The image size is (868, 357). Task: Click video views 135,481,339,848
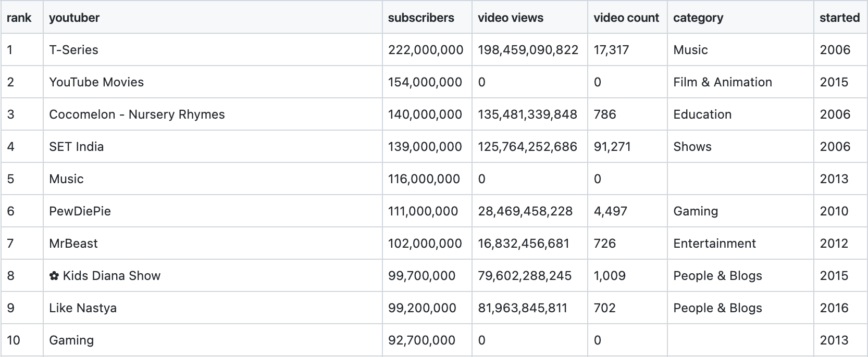click(527, 114)
